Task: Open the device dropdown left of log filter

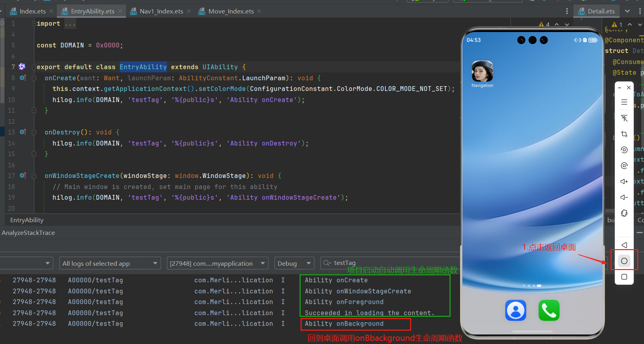Action: click(x=26, y=263)
